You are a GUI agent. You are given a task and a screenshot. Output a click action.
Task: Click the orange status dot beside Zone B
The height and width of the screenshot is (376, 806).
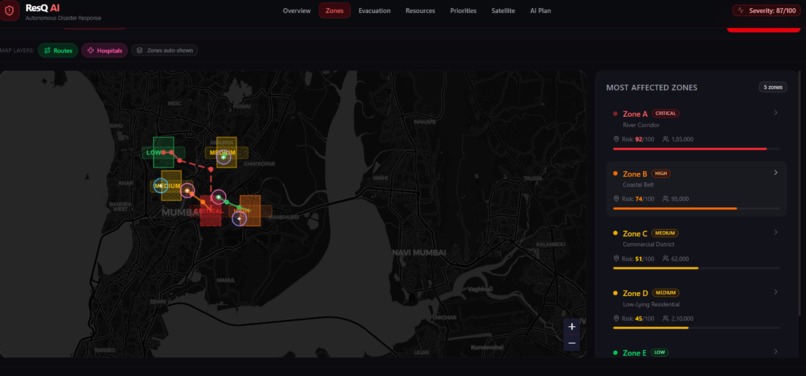pyautogui.click(x=615, y=173)
